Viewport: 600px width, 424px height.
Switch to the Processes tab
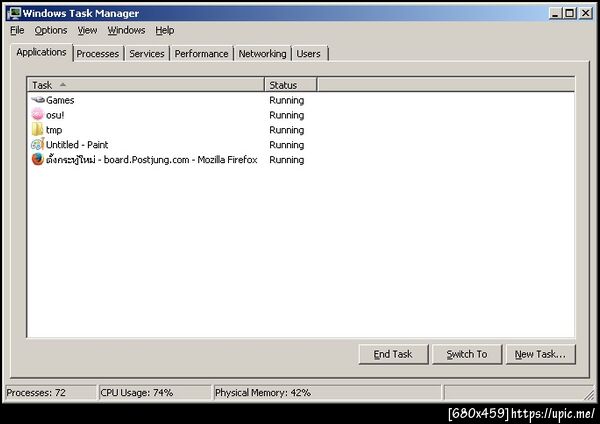click(98, 54)
